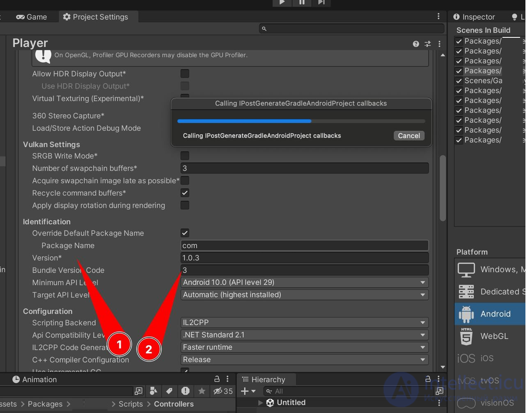This screenshot has width=532, height=413.
Task: Click the Packages breadcrumb in Project panel
Action: 45,404
